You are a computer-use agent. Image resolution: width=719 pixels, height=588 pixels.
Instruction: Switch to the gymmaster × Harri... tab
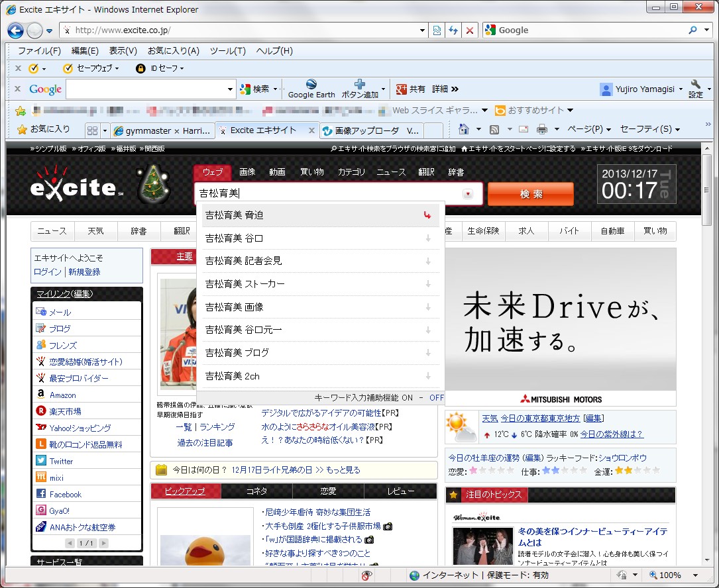(x=162, y=131)
